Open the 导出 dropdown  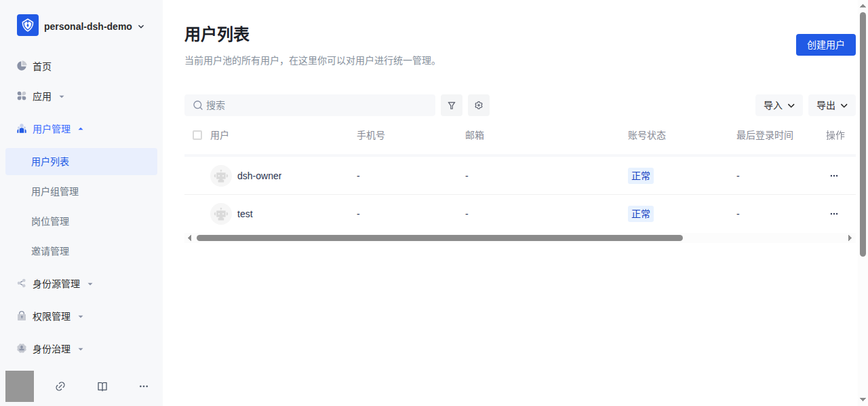pos(832,105)
